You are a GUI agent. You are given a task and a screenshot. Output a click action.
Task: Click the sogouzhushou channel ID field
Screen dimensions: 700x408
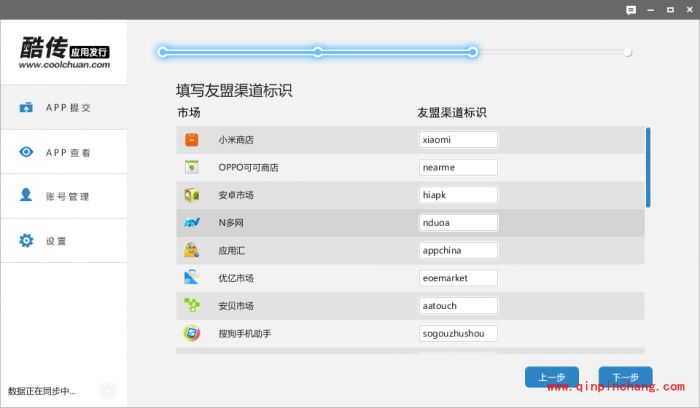(458, 333)
